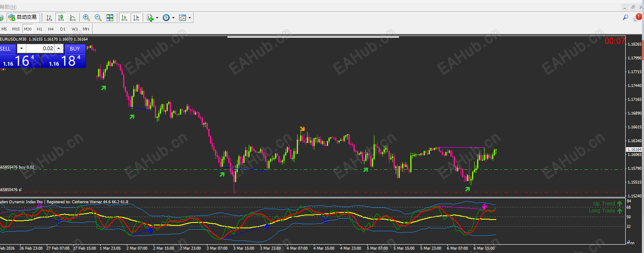Open the search magnifier icon
Viewport: 644px width, 253px height.
pyautogui.click(x=625, y=18)
